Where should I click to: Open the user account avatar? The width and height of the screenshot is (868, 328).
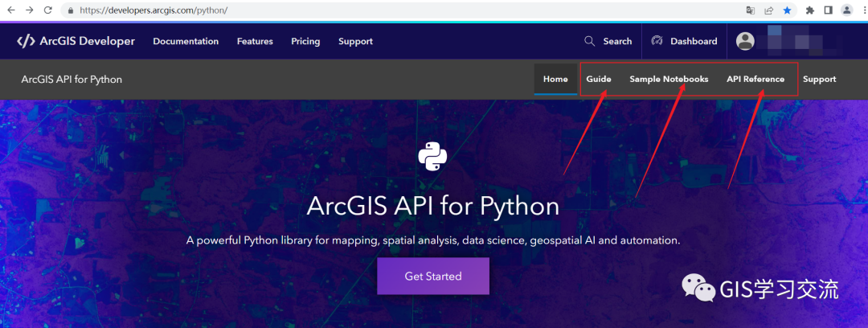(746, 41)
